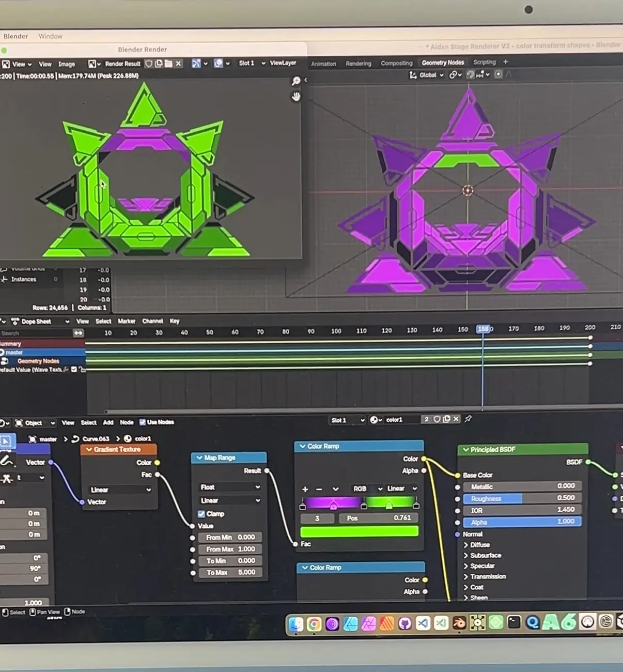Open Chrome from the dock

(x=314, y=624)
